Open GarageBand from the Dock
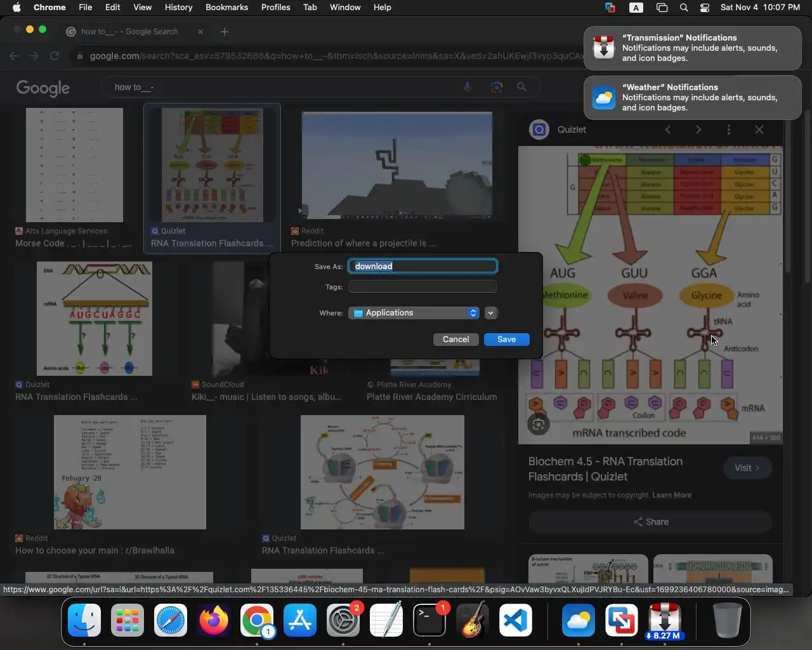Screen dimensions: 812x650 (x=473, y=620)
